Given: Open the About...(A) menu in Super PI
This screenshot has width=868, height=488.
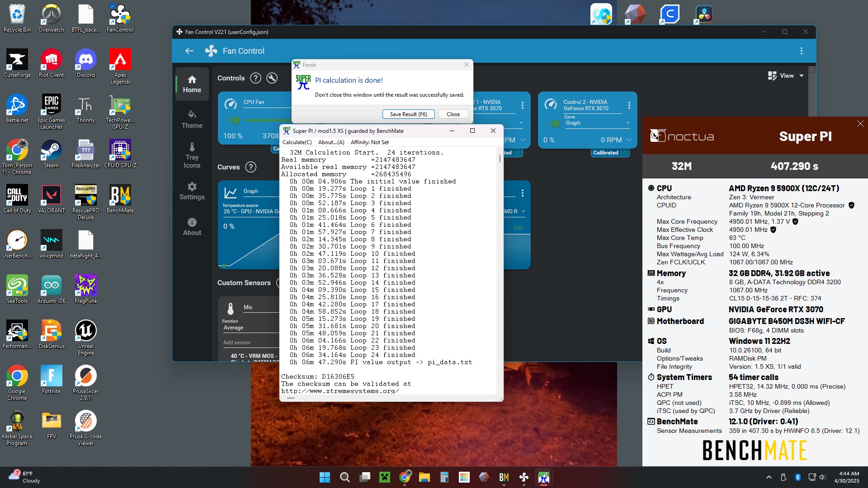Looking at the screenshot, I should click(x=331, y=142).
